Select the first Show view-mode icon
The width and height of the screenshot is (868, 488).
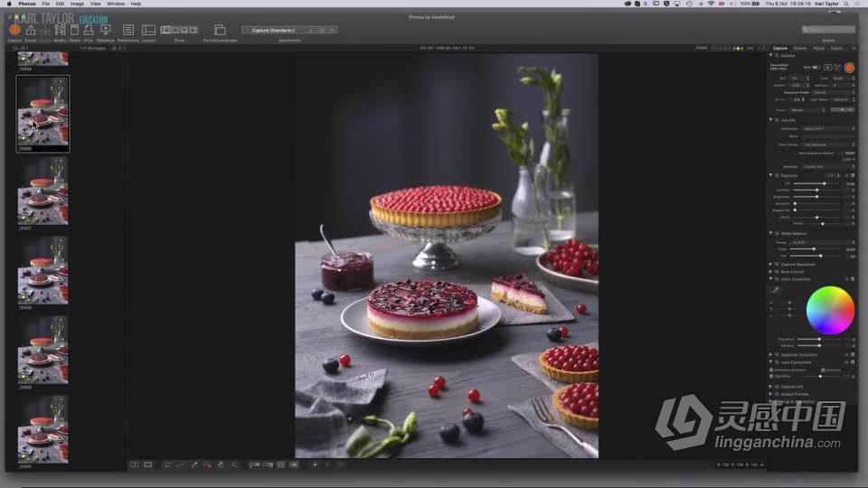pos(165,30)
